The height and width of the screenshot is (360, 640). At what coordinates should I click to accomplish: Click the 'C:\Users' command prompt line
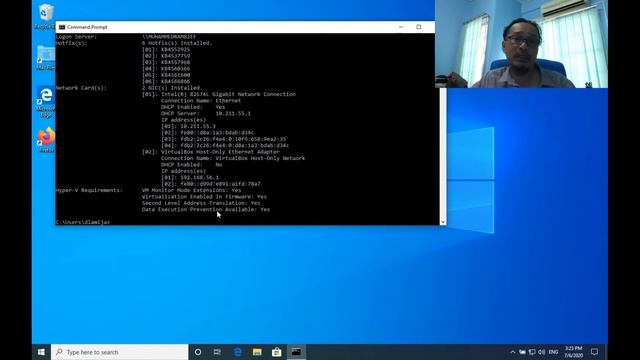(83, 222)
